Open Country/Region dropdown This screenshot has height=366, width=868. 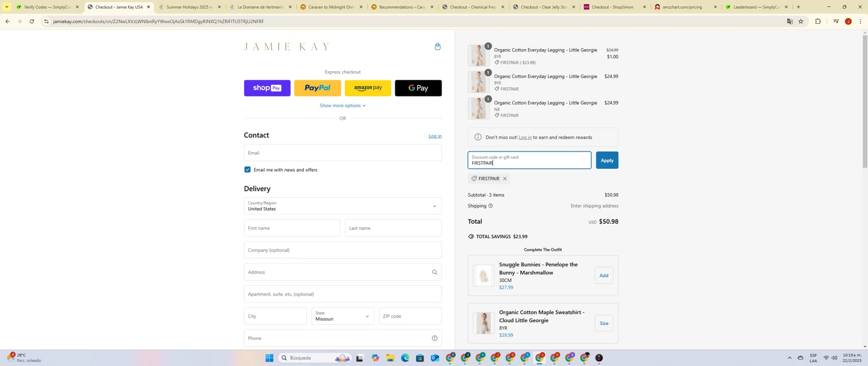(343, 206)
